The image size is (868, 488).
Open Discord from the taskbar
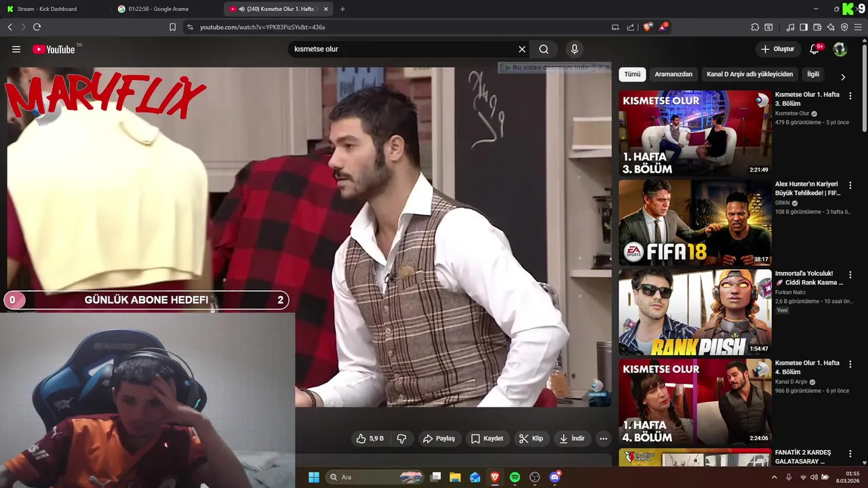(x=555, y=477)
